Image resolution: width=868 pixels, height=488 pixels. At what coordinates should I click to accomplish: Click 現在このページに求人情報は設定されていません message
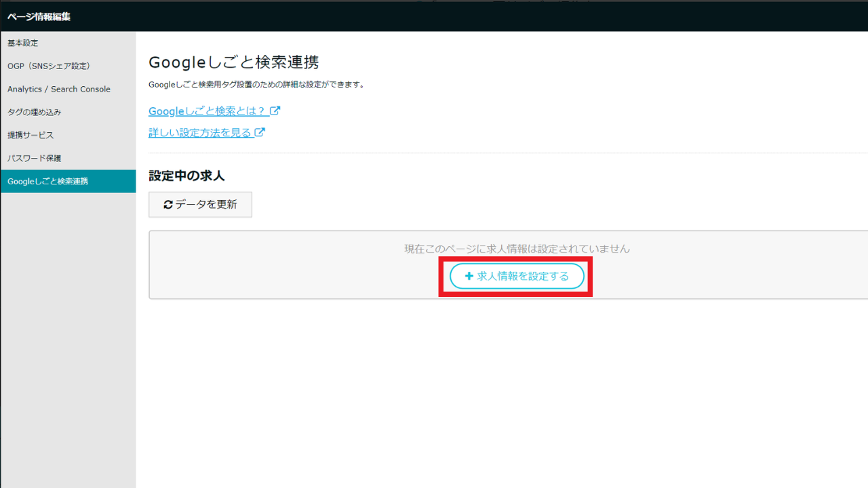coord(517,249)
